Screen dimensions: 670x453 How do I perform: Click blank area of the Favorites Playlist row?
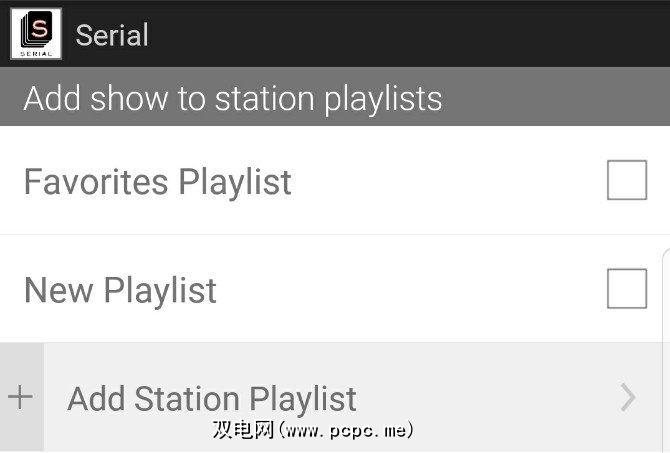pyautogui.click(x=450, y=182)
